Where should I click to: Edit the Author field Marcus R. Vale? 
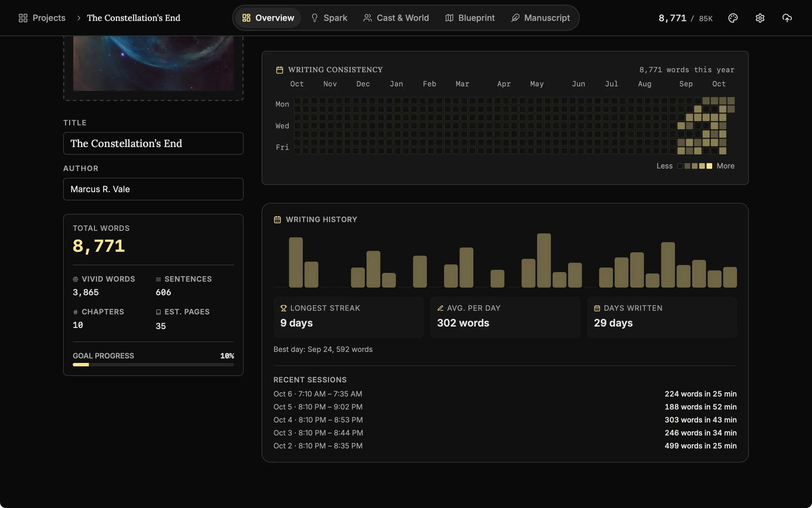pos(153,189)
